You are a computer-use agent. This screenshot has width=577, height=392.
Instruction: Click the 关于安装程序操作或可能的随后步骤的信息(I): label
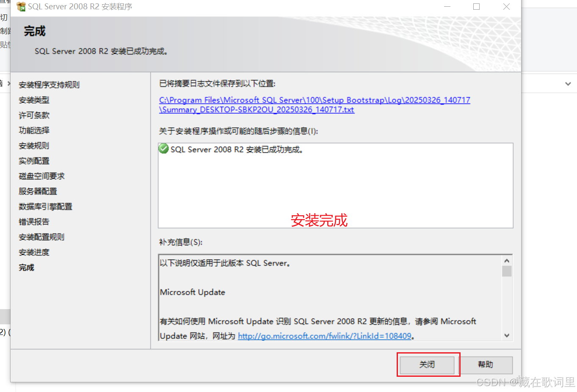click(238, 131)
